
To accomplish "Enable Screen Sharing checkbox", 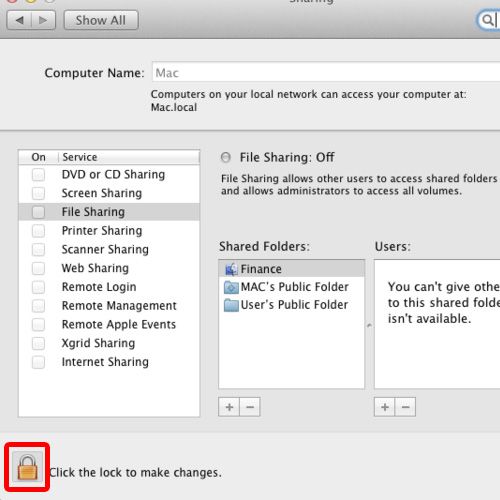I will (38, 193).
